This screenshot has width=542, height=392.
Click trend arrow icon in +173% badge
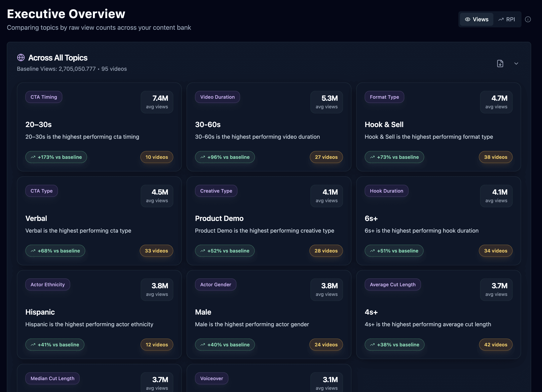click(33, 157)
